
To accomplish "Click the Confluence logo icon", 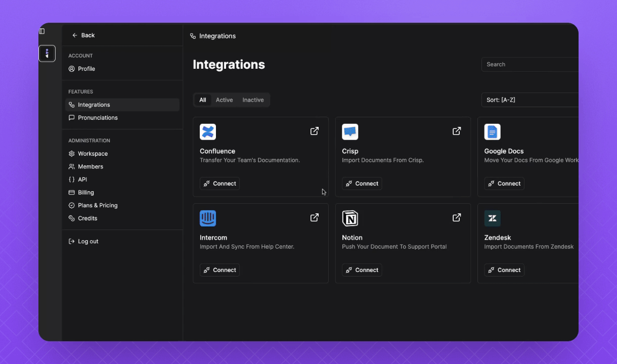I will tap(208, 132).
